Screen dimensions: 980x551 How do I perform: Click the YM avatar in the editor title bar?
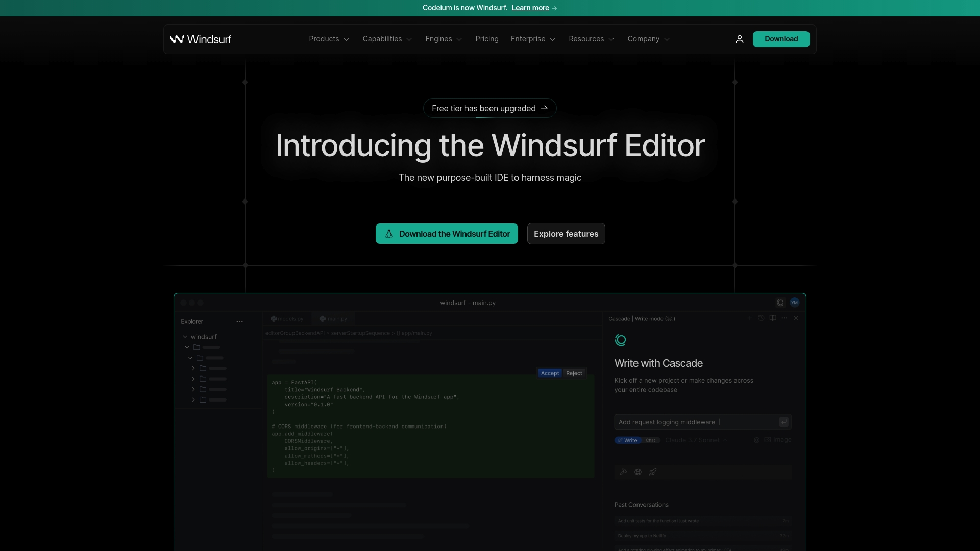(x=795, y=303)
